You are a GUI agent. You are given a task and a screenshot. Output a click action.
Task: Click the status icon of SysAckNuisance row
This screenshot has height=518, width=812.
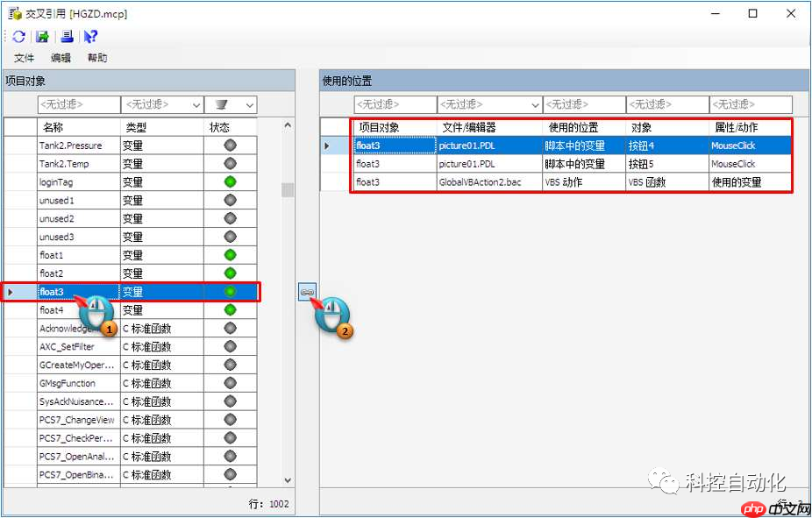coord(230,401)
